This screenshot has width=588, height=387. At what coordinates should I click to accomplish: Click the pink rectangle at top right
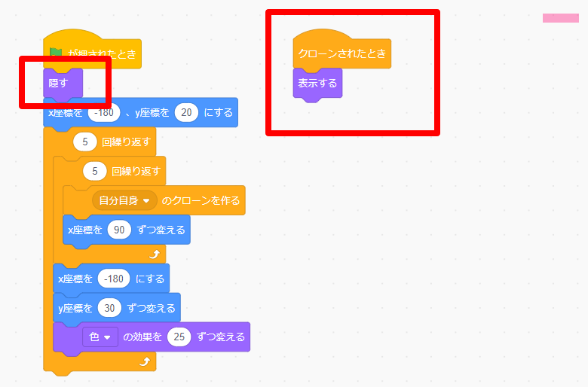[x=561, y=18]
